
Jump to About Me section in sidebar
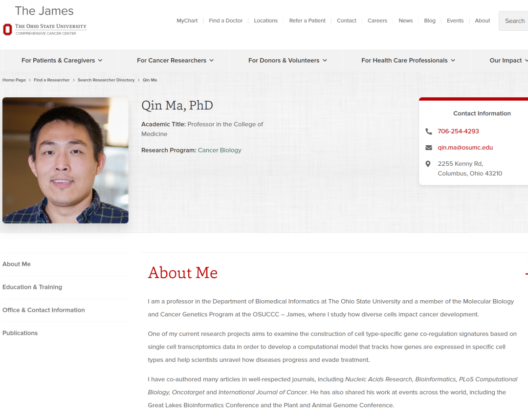coord(17,264)
